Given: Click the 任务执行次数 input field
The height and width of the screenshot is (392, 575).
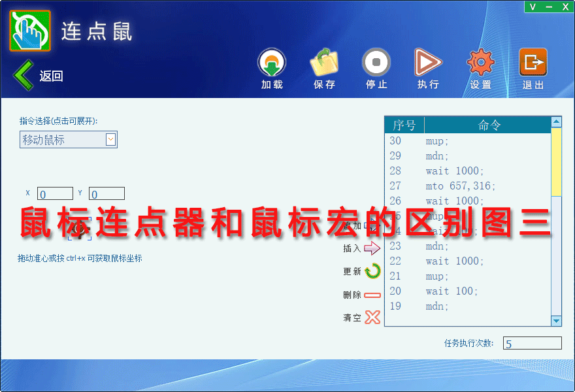Looking at the screenshot, I should coord(532,343).
